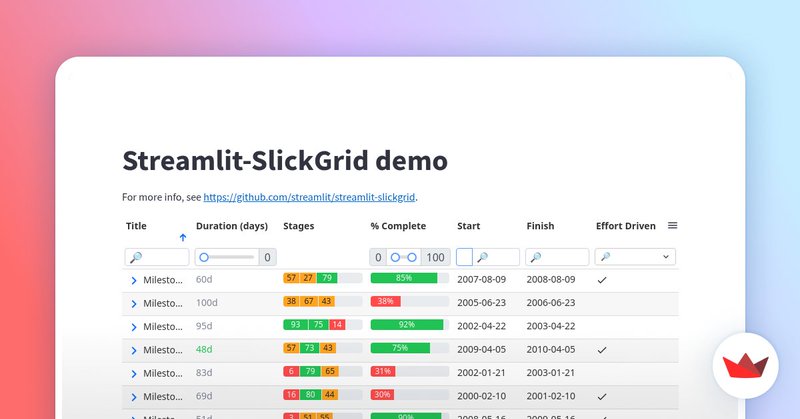The width and height of the screenshot is (800, 419).
Task: Click the Duration filter slider handle
Action: pos(204,257)
